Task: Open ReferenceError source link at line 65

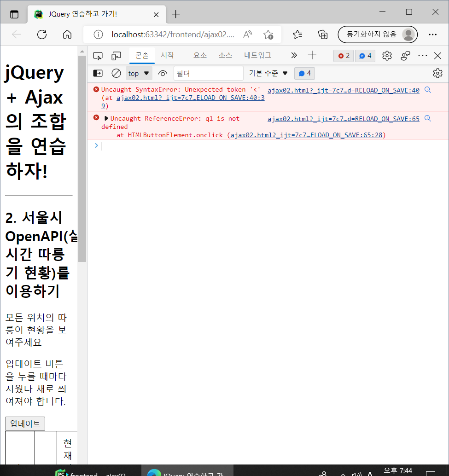Action: pos(344,119)
